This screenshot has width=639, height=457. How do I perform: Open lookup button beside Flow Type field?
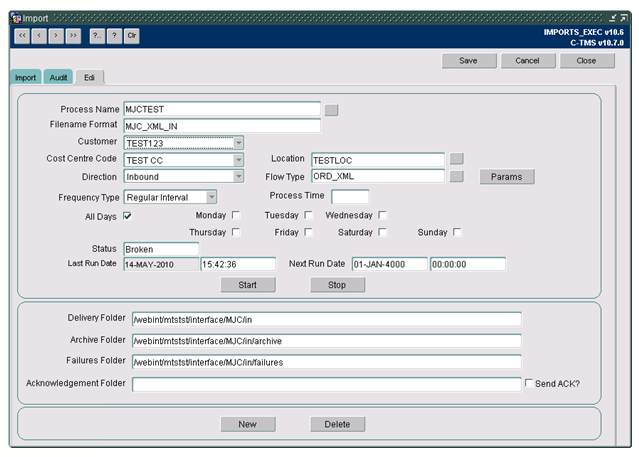click(456, 176)
